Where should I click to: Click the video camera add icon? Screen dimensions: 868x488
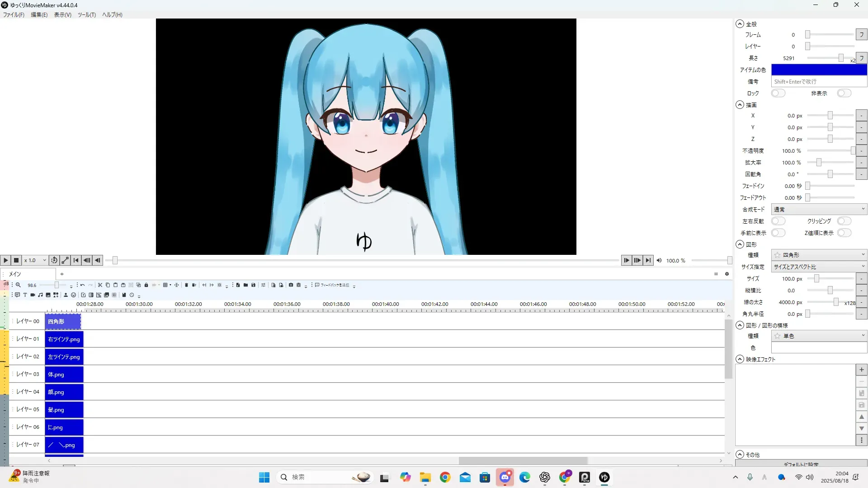[33, 295]
